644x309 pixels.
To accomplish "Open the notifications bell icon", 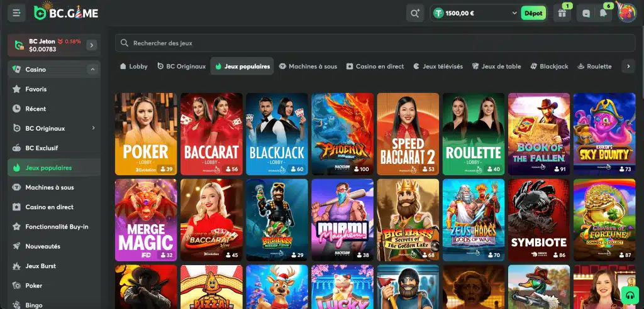I will click(x=604, y=13).
